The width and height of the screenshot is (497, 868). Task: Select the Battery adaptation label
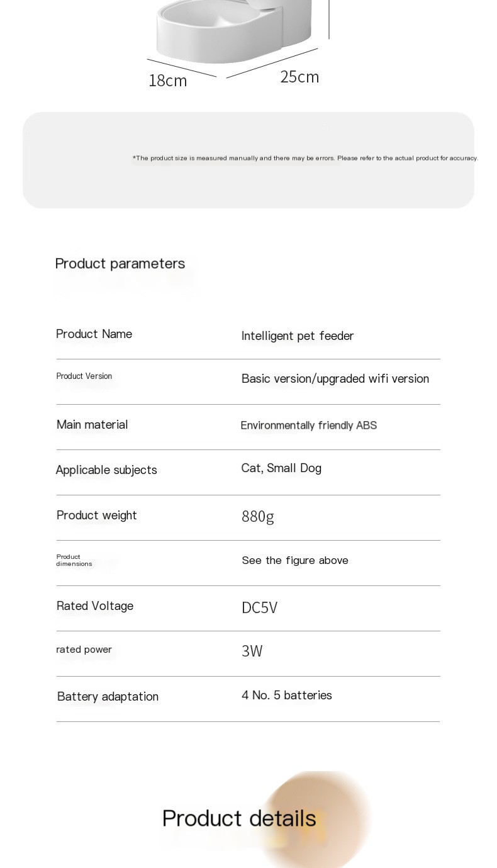(108, 697)
